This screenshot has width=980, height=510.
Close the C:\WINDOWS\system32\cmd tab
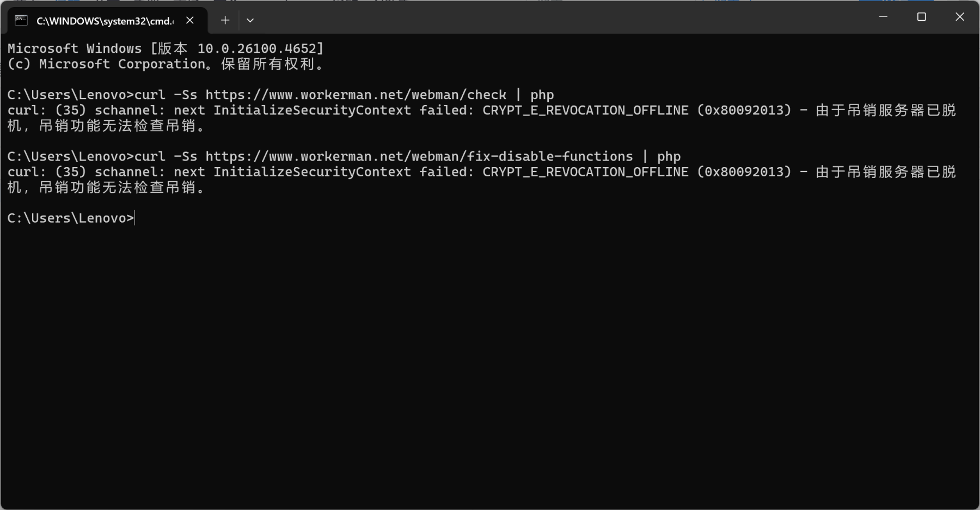click(190, 20)
